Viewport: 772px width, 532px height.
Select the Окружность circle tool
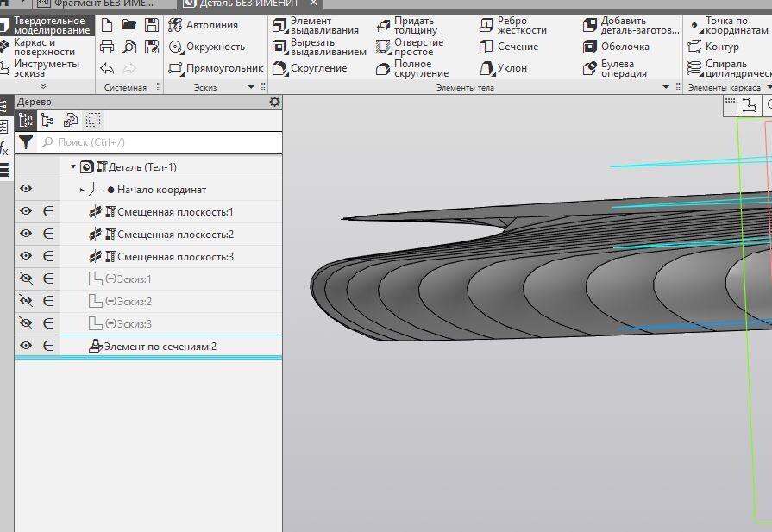207,47
